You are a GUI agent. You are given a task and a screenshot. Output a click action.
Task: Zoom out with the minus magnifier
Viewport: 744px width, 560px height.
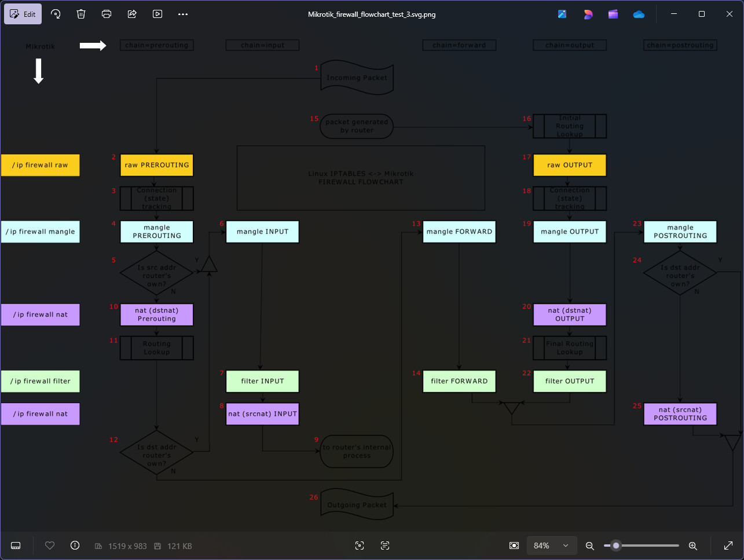pos(590,546)
